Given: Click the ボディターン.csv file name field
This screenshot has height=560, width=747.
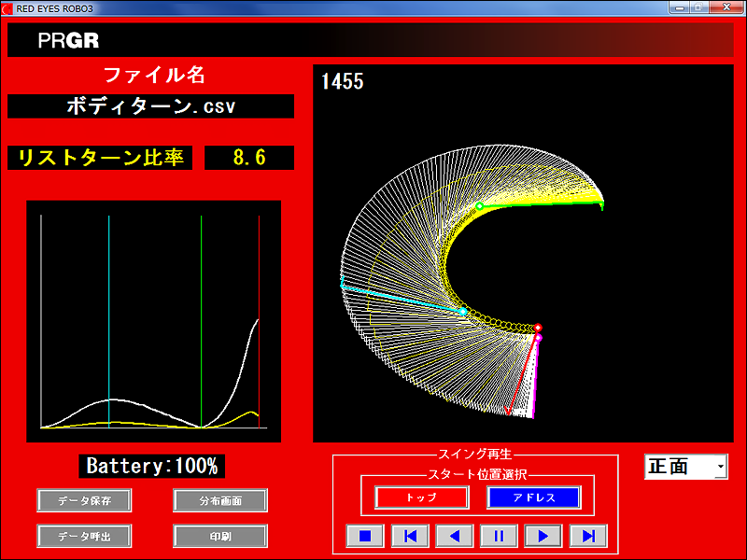Looking at the screenshot, I should click(x=150, y=106).
